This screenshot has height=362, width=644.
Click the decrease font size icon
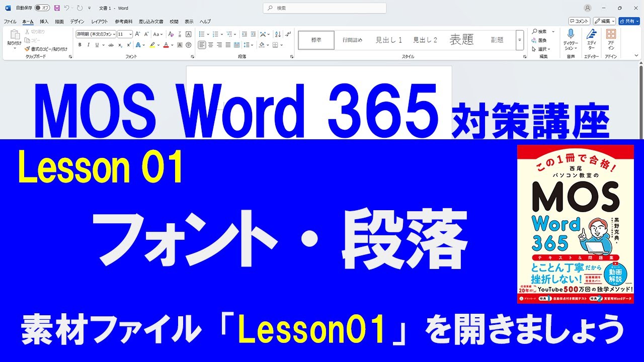(x=146, y=34)
